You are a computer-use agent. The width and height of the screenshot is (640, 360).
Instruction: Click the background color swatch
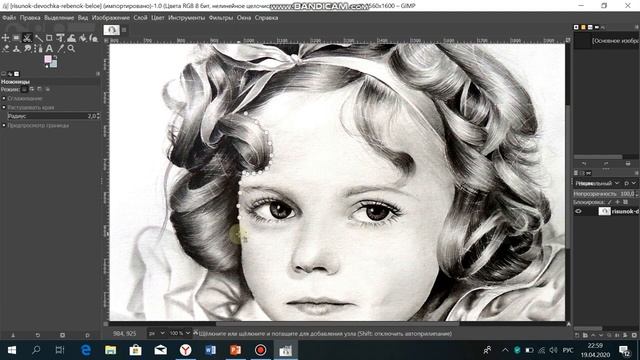point(54,64)
